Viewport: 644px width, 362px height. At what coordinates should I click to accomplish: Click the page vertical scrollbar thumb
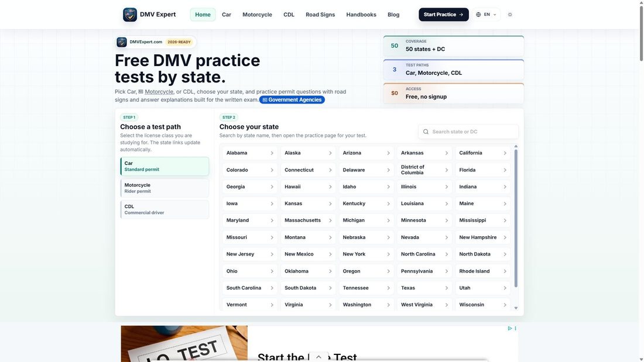[641, 33]
